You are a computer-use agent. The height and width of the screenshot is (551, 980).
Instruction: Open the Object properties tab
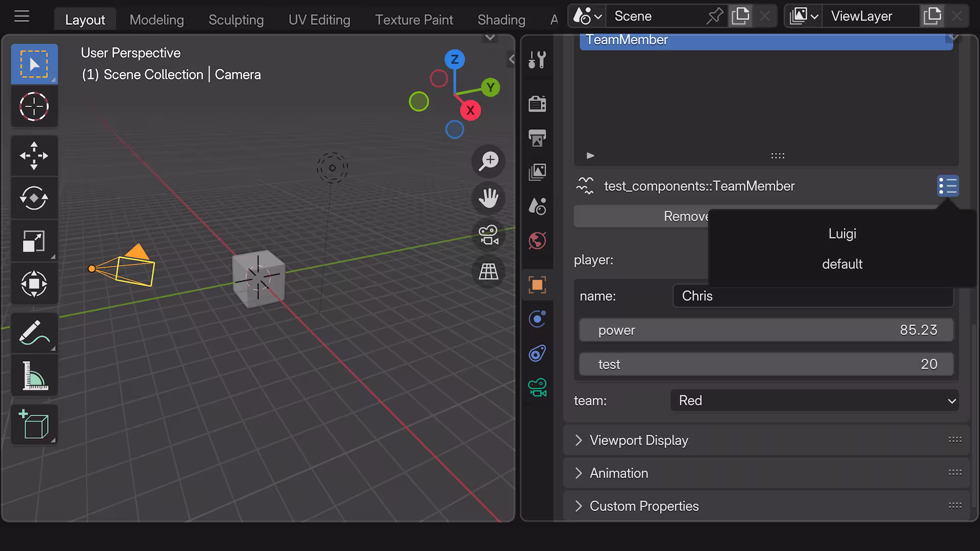[537, 285]
